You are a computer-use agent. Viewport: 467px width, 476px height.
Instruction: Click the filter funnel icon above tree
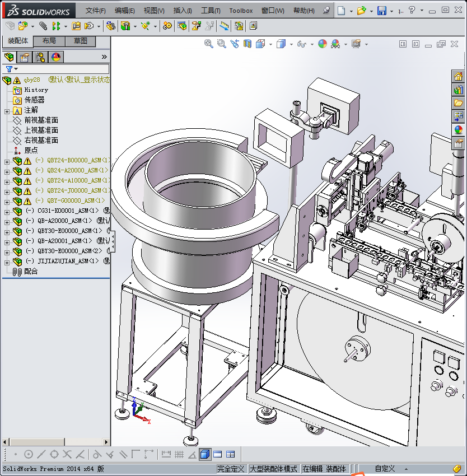click(x=9, y=69)
